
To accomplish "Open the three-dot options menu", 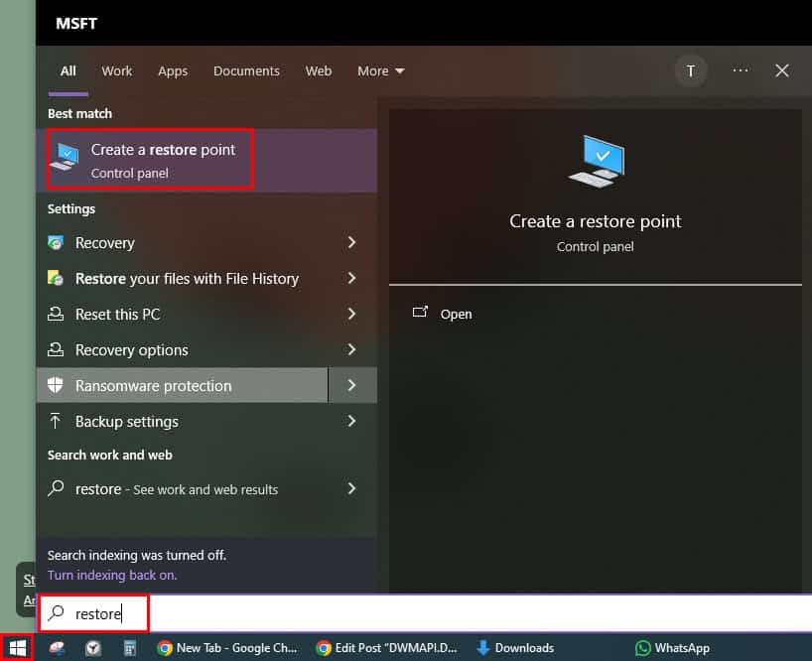I will coord(740,70).
